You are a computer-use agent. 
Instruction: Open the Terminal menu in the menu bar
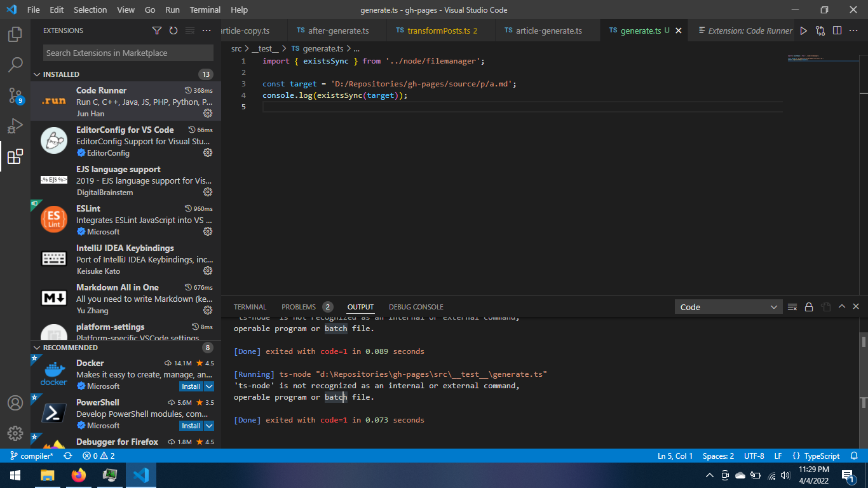click(205, 10)
